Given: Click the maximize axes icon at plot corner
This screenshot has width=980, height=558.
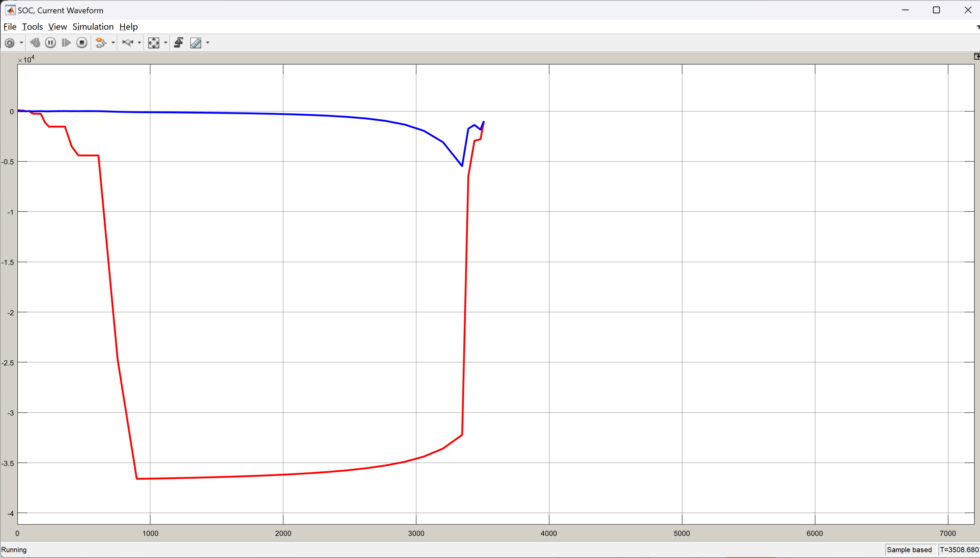Looking at the screenshot, I should [x=977, y=57].
